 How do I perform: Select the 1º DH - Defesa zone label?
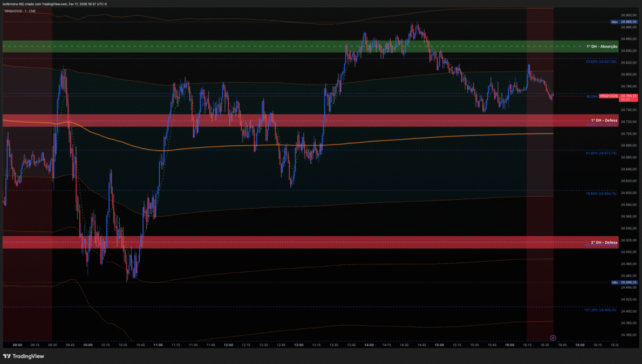click(x=604, y=120)
